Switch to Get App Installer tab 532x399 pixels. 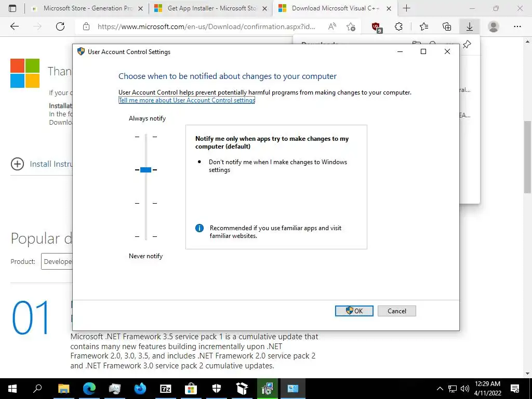click(210, 8)
